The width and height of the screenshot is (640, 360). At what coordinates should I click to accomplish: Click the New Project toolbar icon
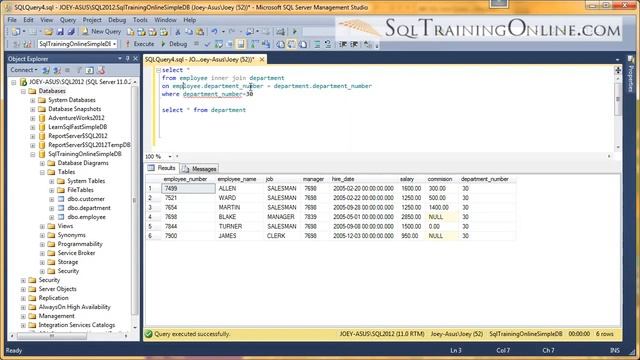coord(16,31)
